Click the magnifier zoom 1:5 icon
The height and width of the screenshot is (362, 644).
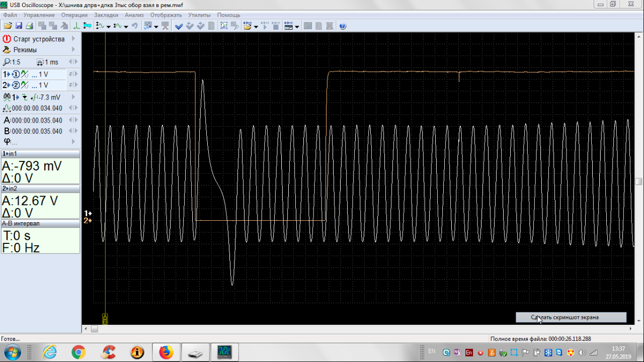tap(7, 62)
